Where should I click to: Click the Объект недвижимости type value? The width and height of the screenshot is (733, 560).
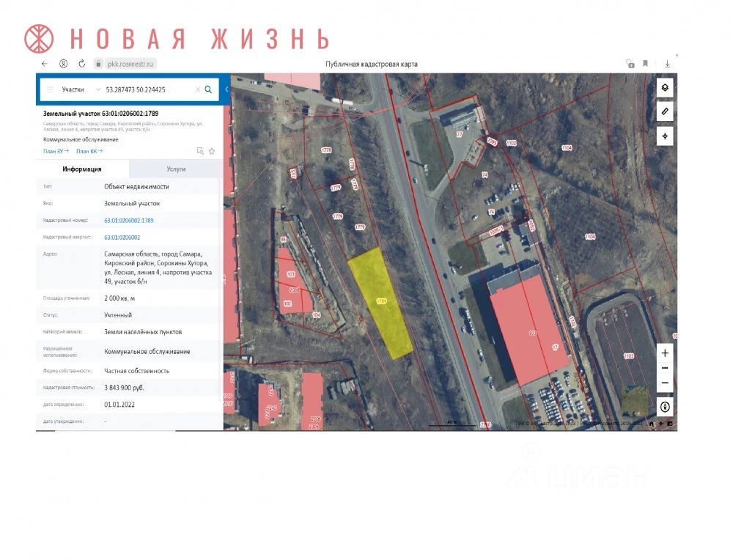point(136,186)
